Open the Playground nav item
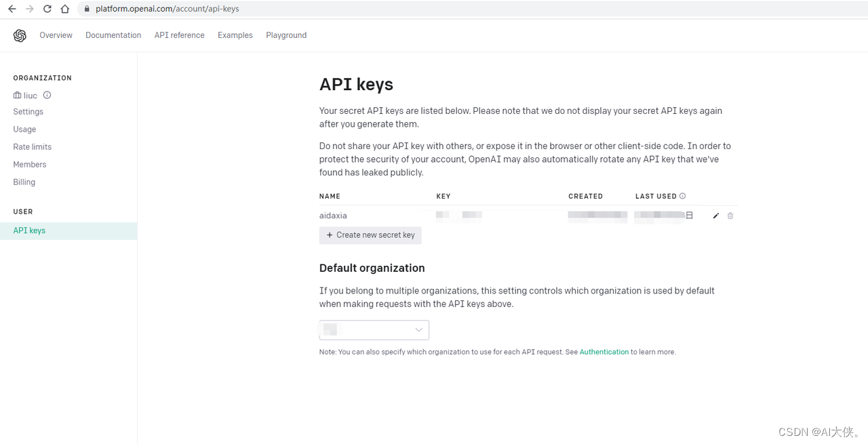The image size is (868, 444). (x=286, y=35)
